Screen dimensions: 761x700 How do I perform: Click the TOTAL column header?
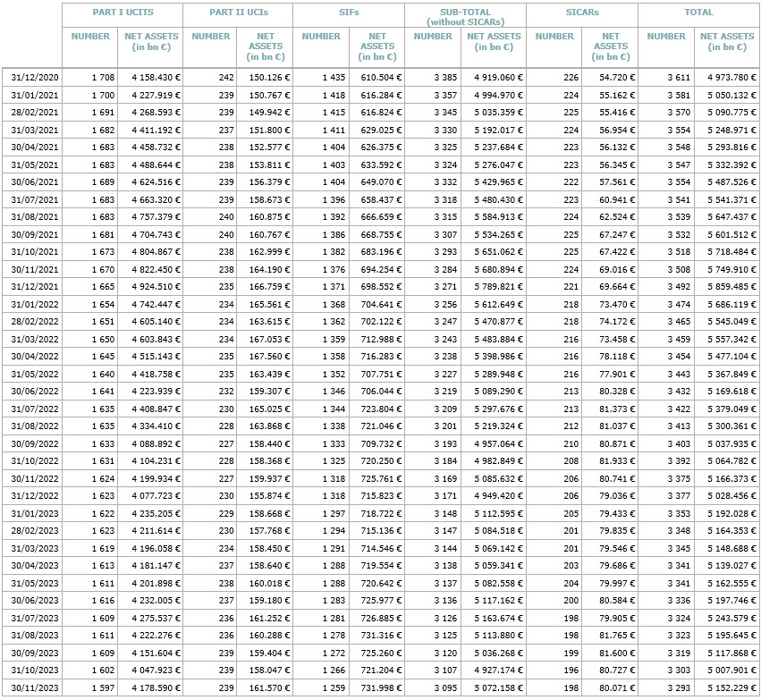pos(698,13)
